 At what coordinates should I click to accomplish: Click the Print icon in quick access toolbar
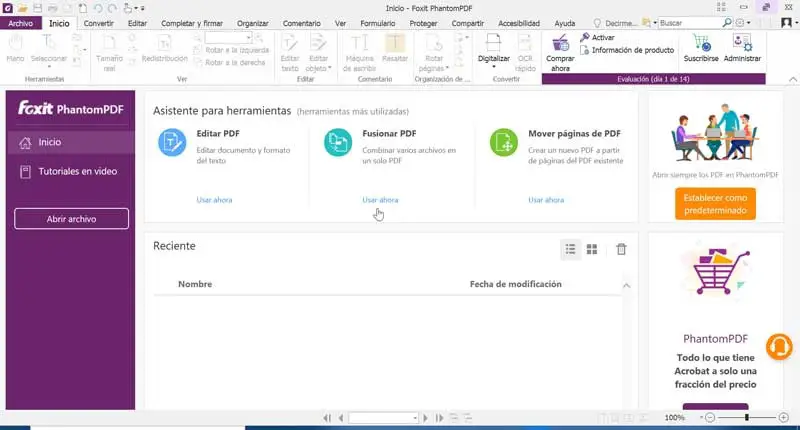tap(53, 8)
